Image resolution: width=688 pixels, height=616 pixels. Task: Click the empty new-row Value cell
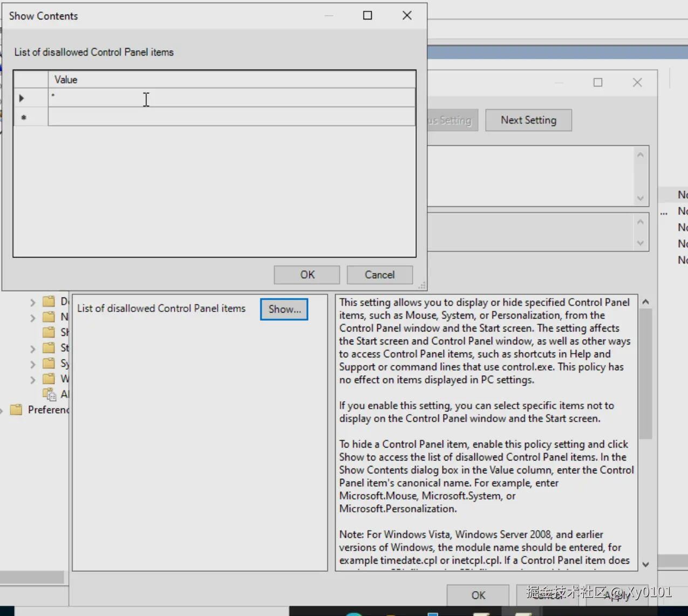pyautogui.click(x=231, y=117)
